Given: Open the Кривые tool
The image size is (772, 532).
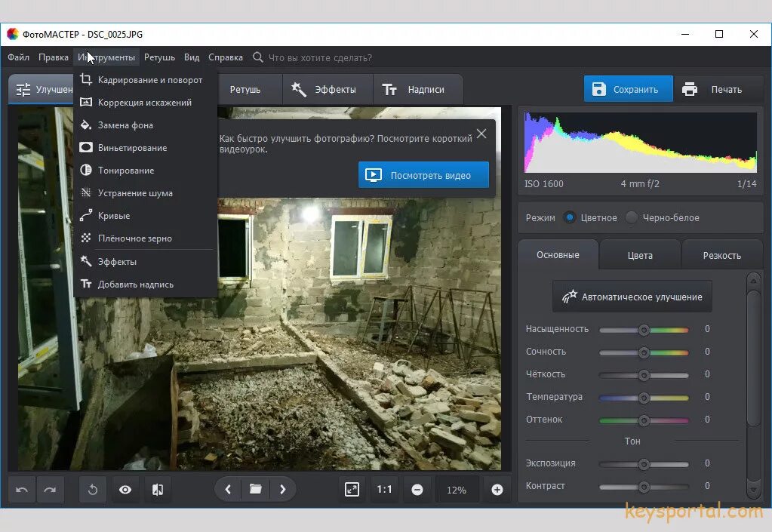Looking at the screenshot, I should click(x=145, y=216).
